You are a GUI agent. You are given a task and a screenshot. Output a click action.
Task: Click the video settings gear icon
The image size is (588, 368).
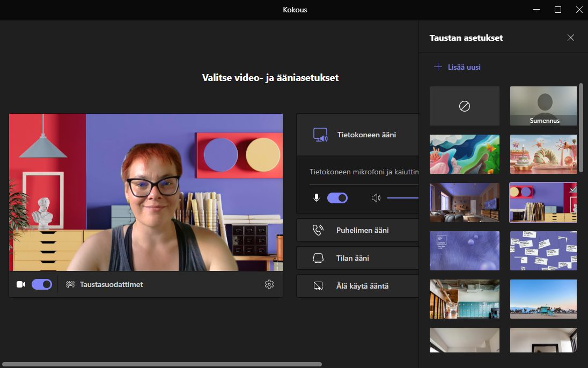269,284
